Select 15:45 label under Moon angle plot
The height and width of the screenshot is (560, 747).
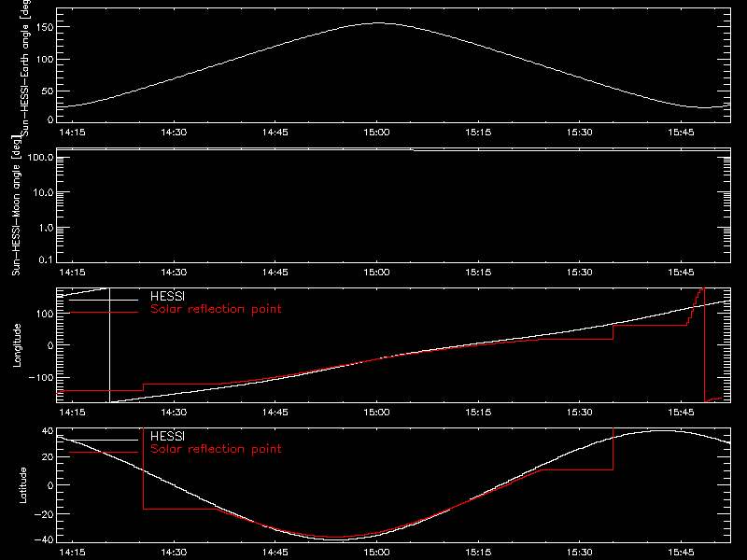681,273
